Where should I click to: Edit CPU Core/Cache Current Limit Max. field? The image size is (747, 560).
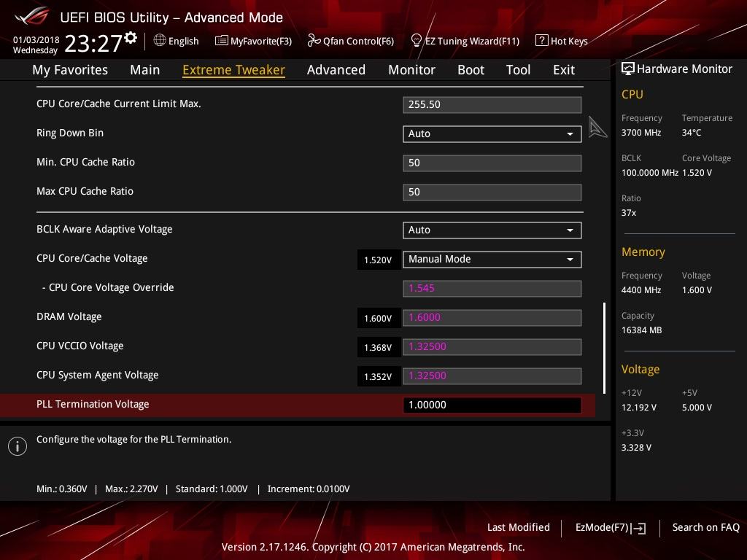[x=492, y=105]
